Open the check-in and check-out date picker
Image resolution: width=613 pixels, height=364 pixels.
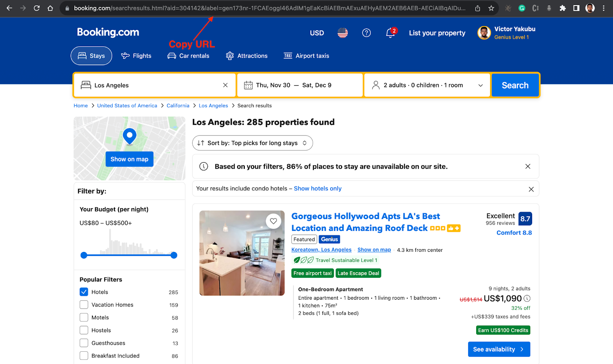click(x=300, y=85)
